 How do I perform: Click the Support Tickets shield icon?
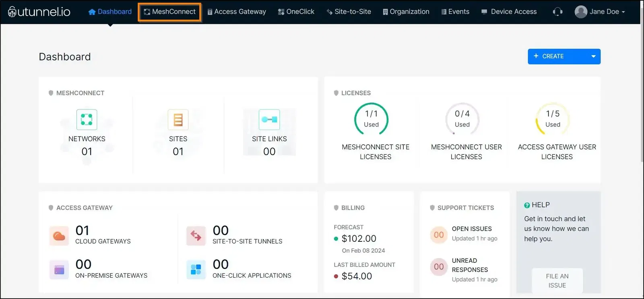[432, 208]
